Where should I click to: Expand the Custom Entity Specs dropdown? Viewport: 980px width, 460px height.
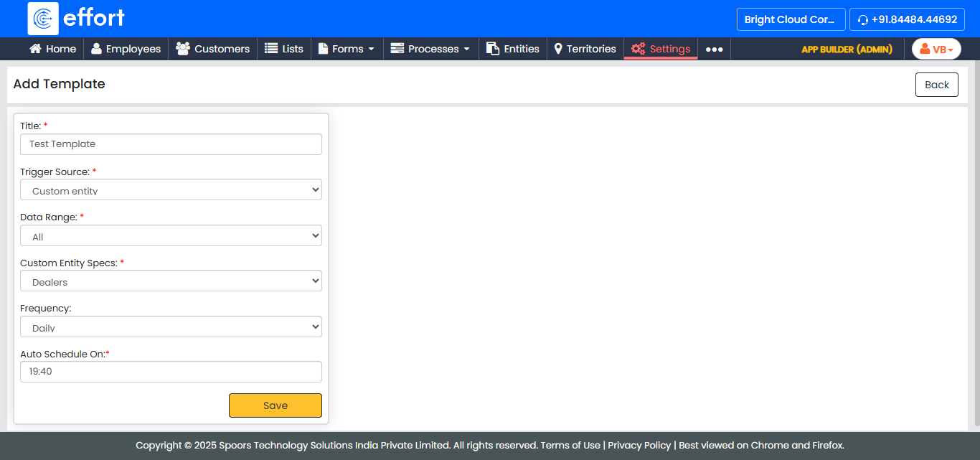click(x=171, y=281)
